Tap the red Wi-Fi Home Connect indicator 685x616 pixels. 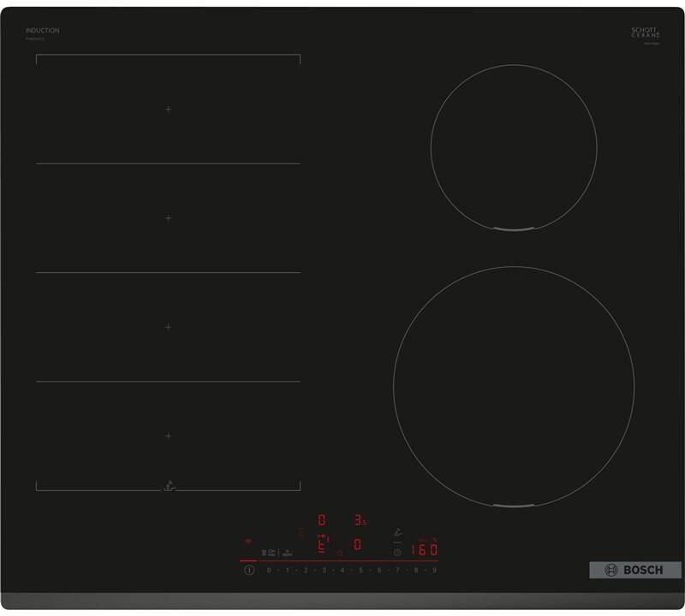click(x=247, y=542)
